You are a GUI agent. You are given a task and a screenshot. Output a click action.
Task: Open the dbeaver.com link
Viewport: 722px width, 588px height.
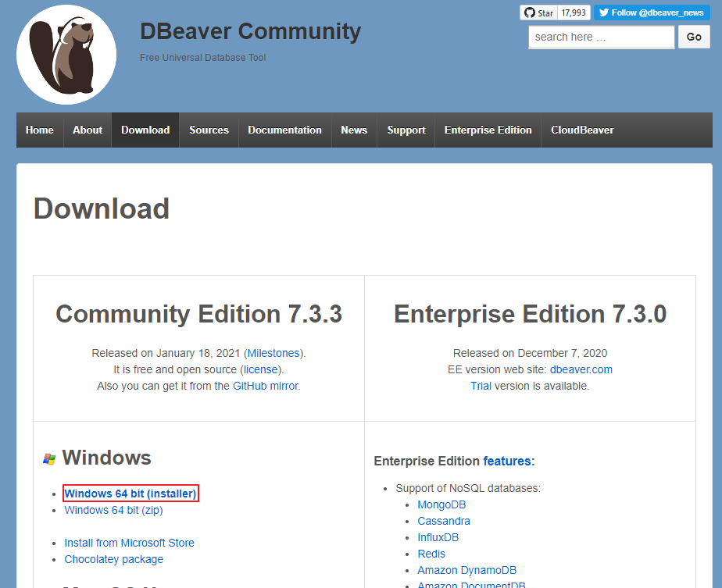click(x=581, y=370)
